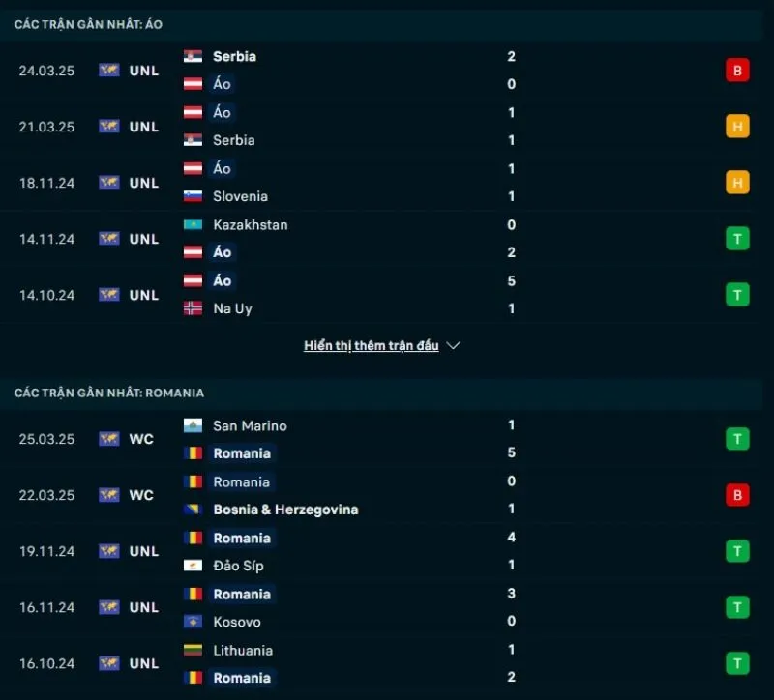Click the trophy icon next to WC on 25.03.25
The image size is (774, 700).
pyautogui.click(x=107, y=439)
